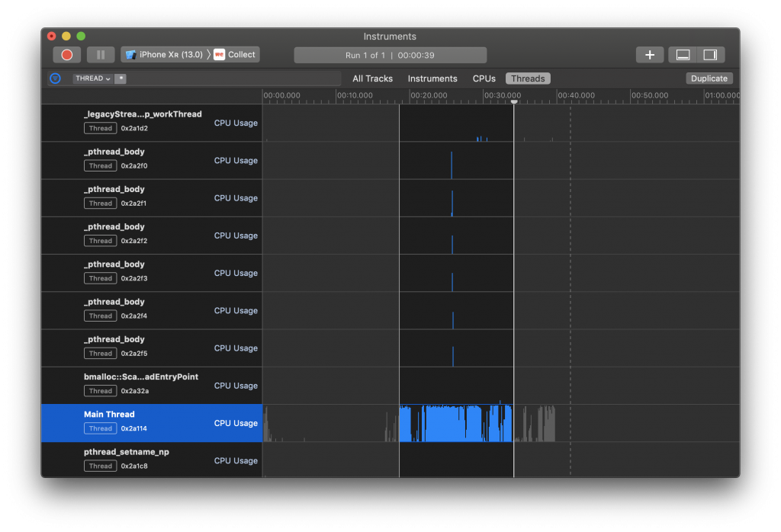Click the red Record button
The height and width of the screenshot is (532, 781).
[66, 55]
